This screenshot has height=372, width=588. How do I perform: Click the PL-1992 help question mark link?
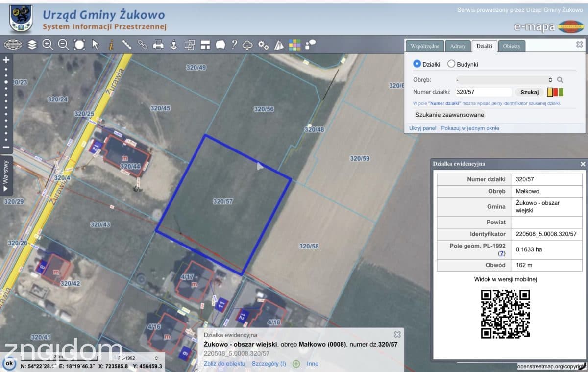(x=501, y=253)
